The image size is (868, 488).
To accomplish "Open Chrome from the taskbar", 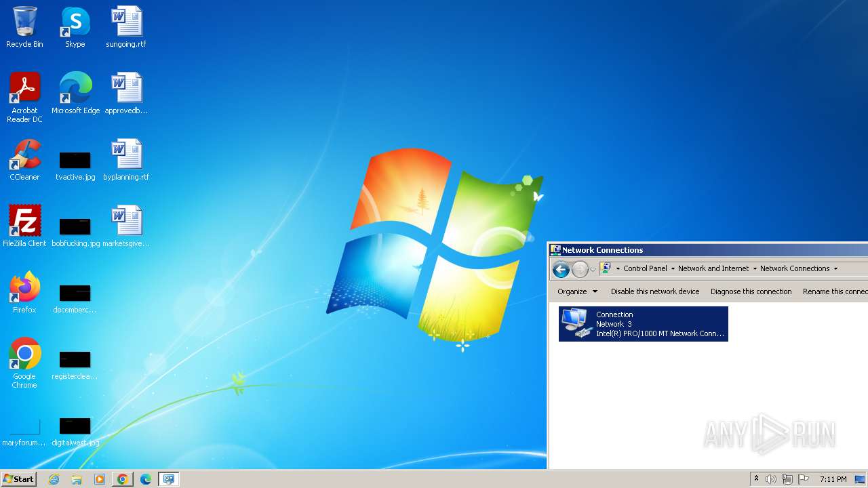I will 122,479.
